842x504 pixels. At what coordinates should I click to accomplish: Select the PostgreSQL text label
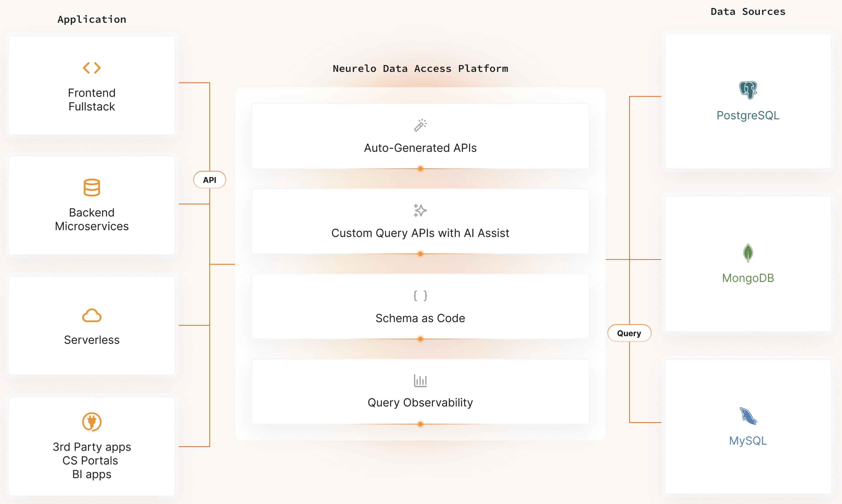(748, 116)
